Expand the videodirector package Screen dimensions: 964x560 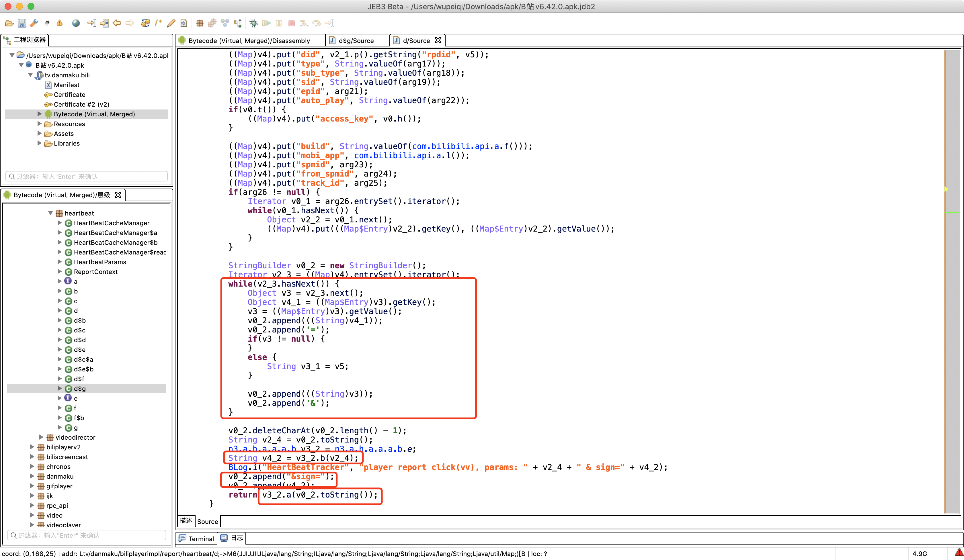coord(41,437)
